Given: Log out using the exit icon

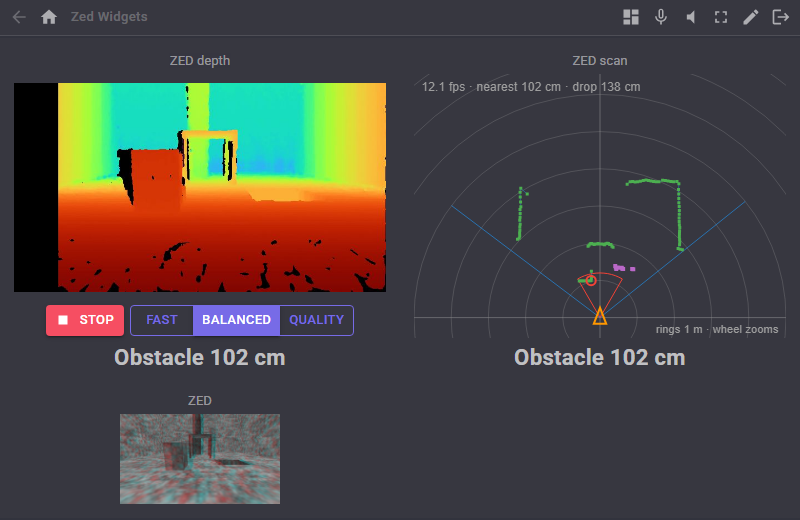Looking at the screenshot, I should tap(781, 17).
